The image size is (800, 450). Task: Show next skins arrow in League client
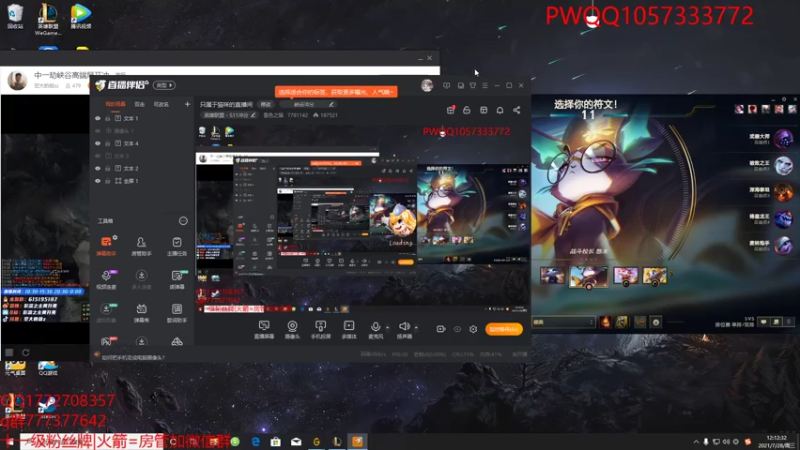pos(671,276)
